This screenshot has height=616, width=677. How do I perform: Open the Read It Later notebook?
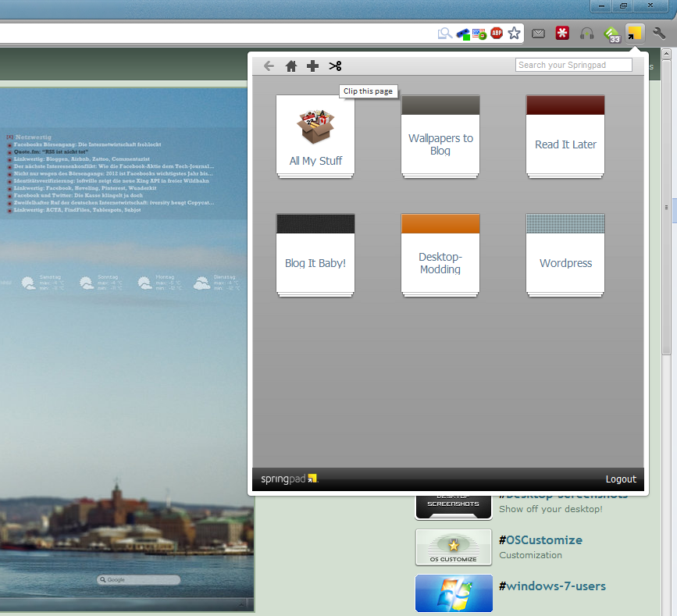pos(565,136)
